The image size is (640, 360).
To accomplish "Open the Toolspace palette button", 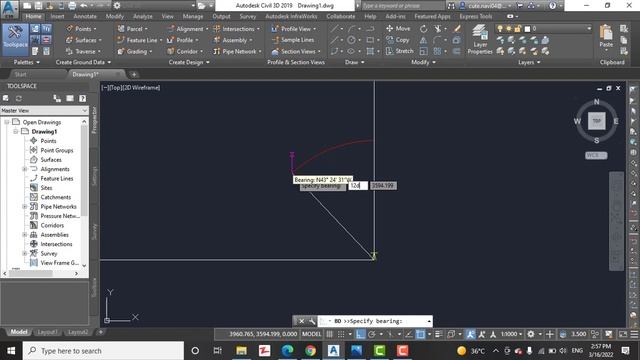I will point(16,39).
